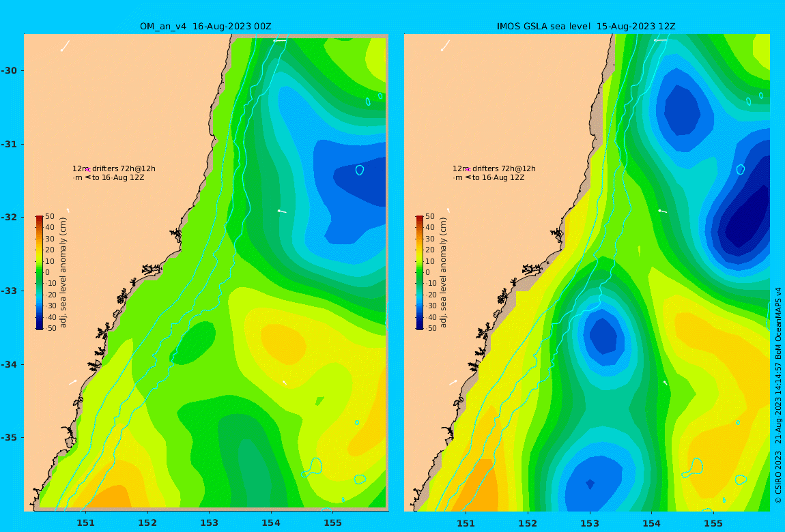Select the -31 latitude axis label
This screenshot has width=785, height=532.
[x=9, y=145]
